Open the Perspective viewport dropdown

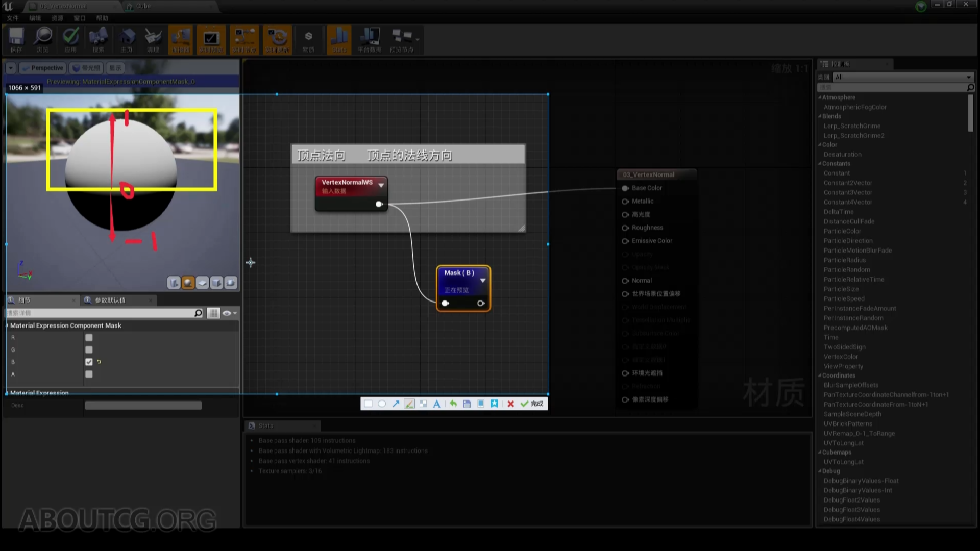click(42, 67)
